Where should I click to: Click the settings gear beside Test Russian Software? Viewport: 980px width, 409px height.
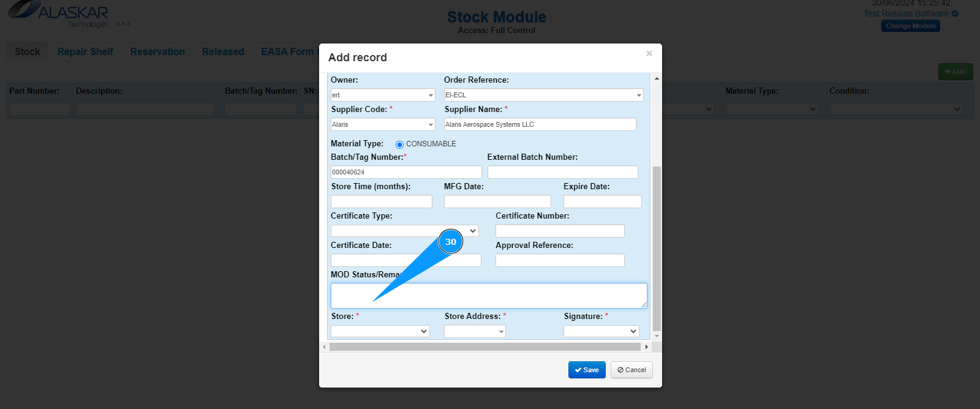(955, 13)
